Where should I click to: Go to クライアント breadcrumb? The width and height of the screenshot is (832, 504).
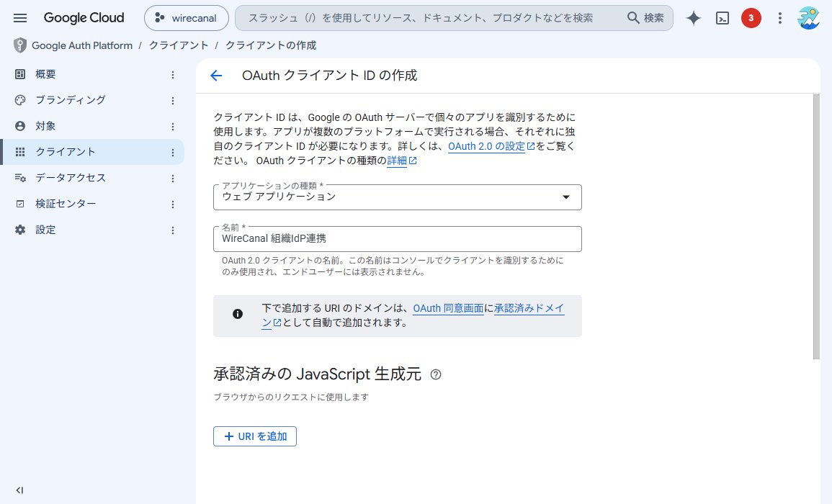pos(179,45)
